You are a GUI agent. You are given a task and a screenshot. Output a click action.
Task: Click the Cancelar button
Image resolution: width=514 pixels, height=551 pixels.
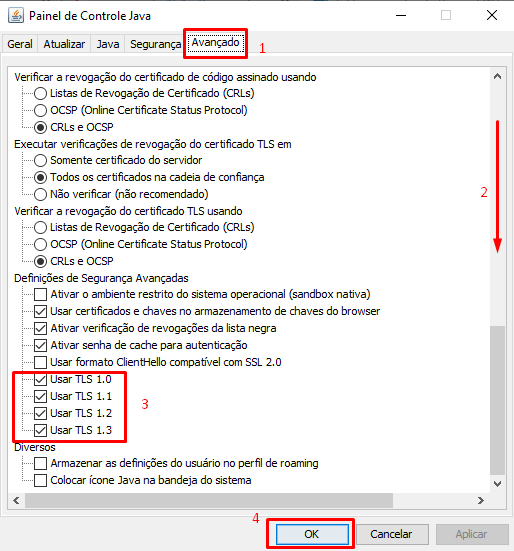[391, 534]
